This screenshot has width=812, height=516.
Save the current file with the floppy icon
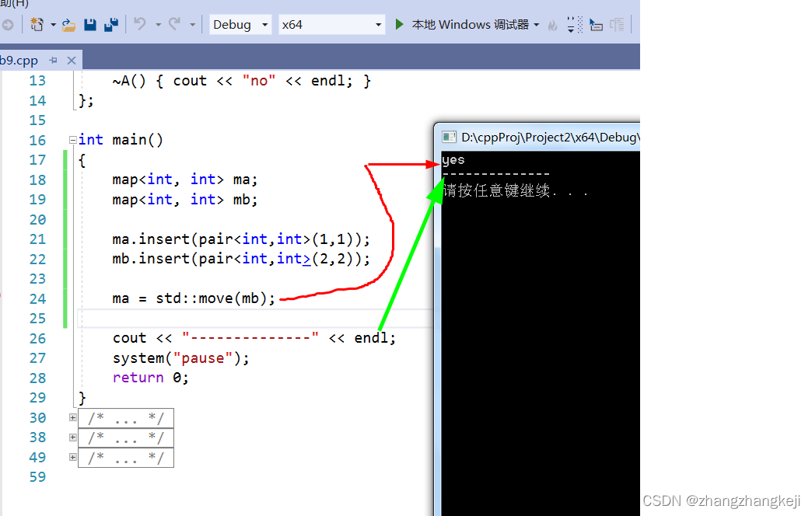90,24
